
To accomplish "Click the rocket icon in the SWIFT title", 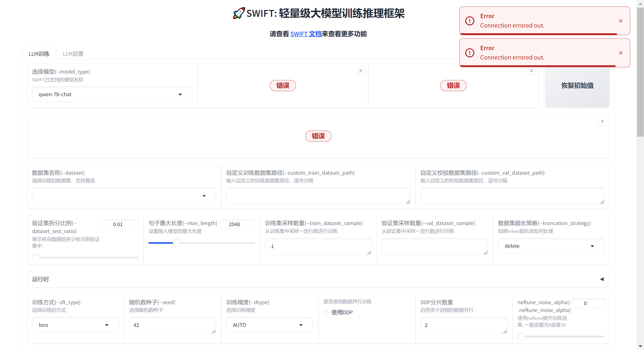I will [x=239, y=13].
